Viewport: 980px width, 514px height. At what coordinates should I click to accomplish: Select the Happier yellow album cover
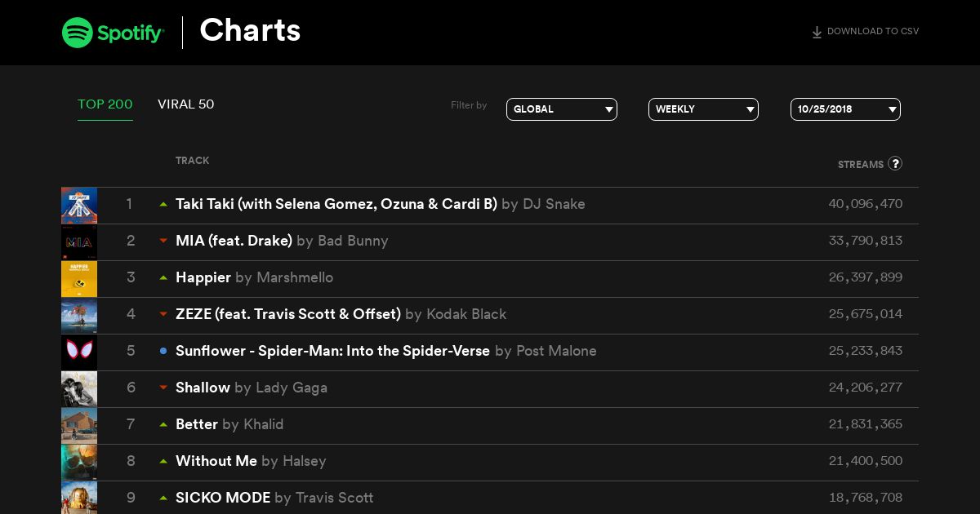pos(79,279)
